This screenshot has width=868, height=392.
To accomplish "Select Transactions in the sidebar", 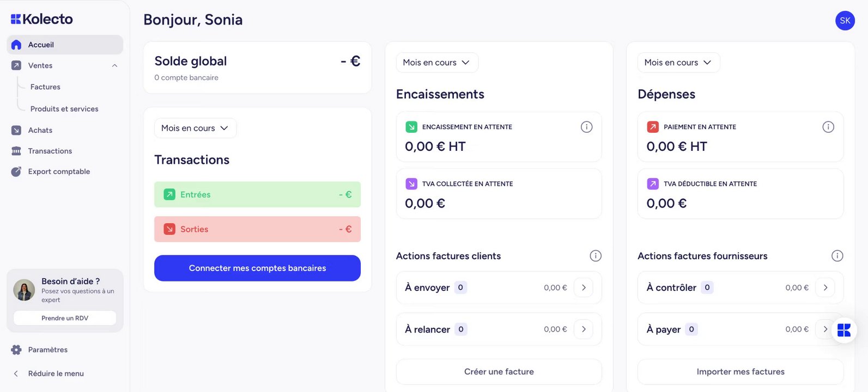I will (x=50, y=151).
